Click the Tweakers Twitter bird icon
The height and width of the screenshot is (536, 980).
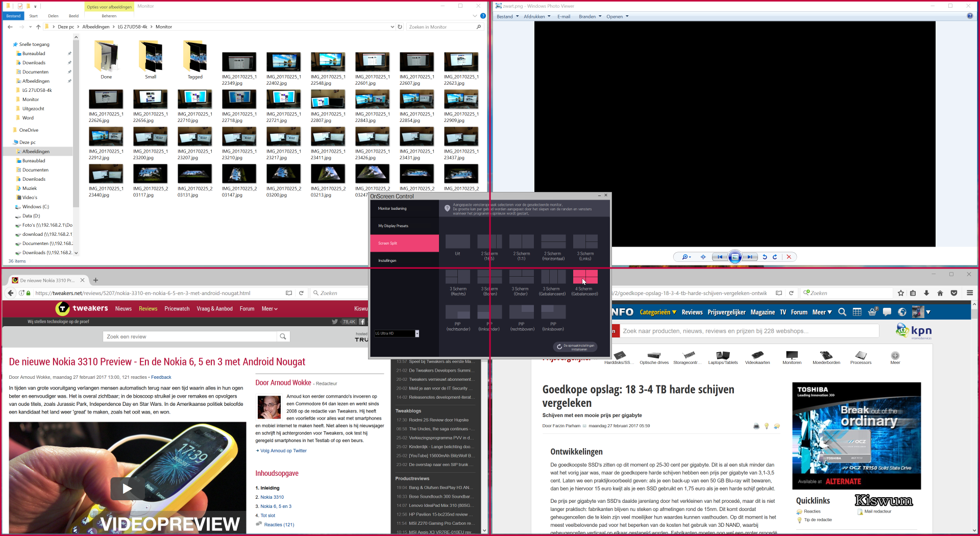click(x=334, y=322)
